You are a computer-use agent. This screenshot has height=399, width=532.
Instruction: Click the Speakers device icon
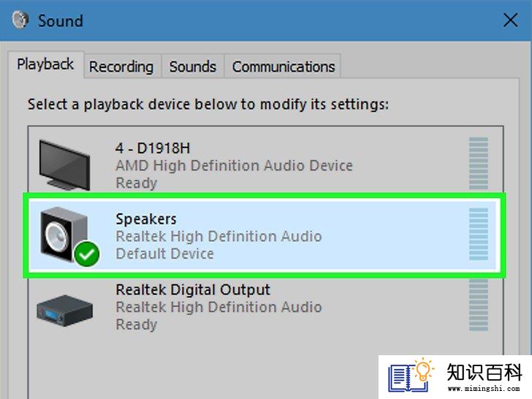point(64,235)
